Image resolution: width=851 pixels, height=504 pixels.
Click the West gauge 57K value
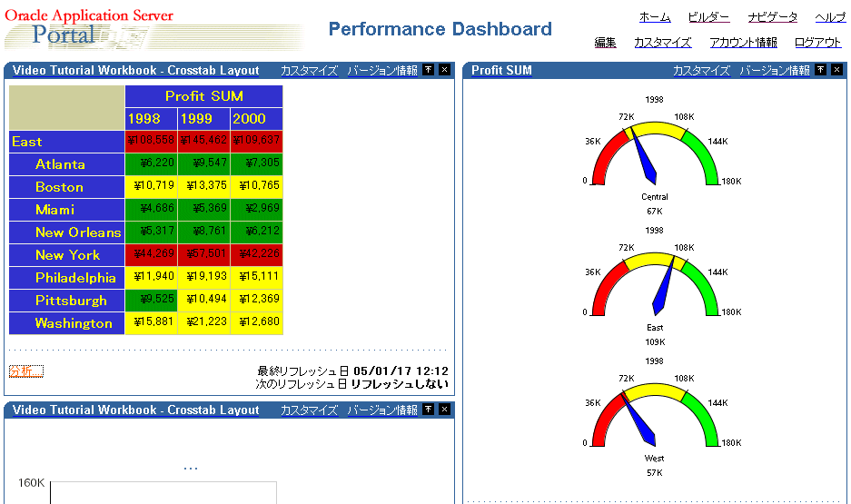coord(655,473)
